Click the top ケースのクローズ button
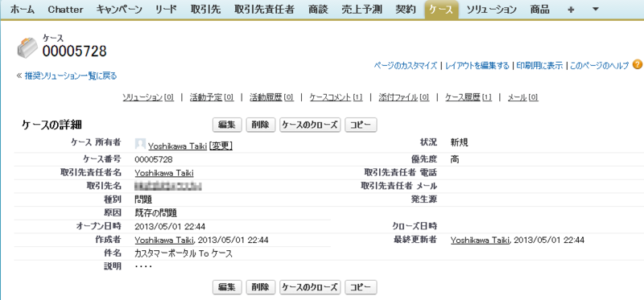The height and width of the screenshot is (300, 644). 310,125
